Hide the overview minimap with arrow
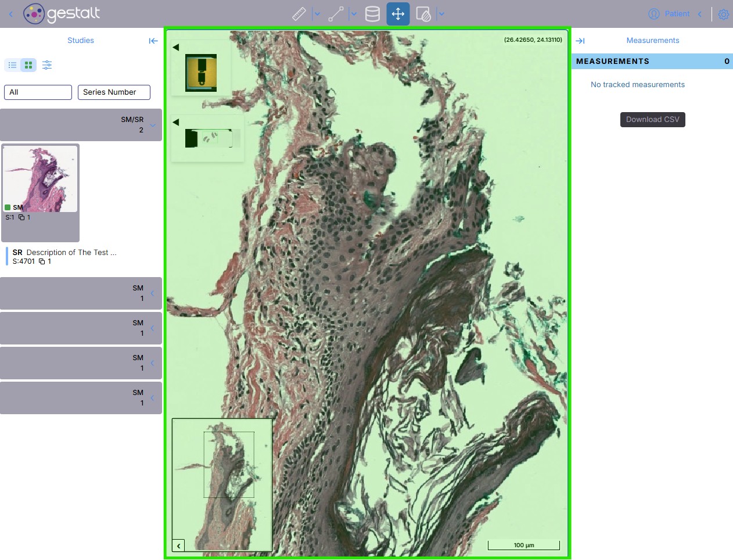Viewport: 733px width, 560px height. pyautogui.click(x=178, y=545)
